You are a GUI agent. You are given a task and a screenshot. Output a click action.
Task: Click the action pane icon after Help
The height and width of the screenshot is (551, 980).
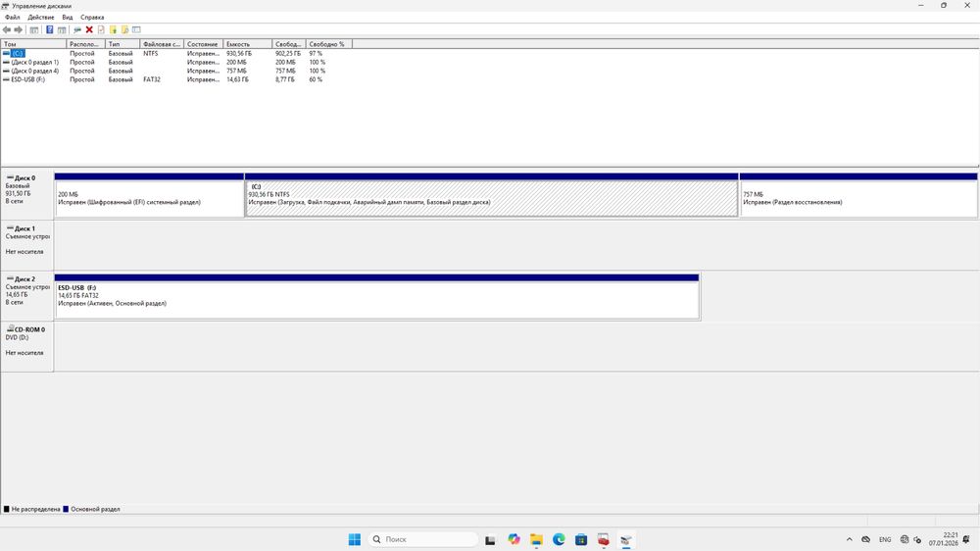pyautogui.click(x=62, y=30)
